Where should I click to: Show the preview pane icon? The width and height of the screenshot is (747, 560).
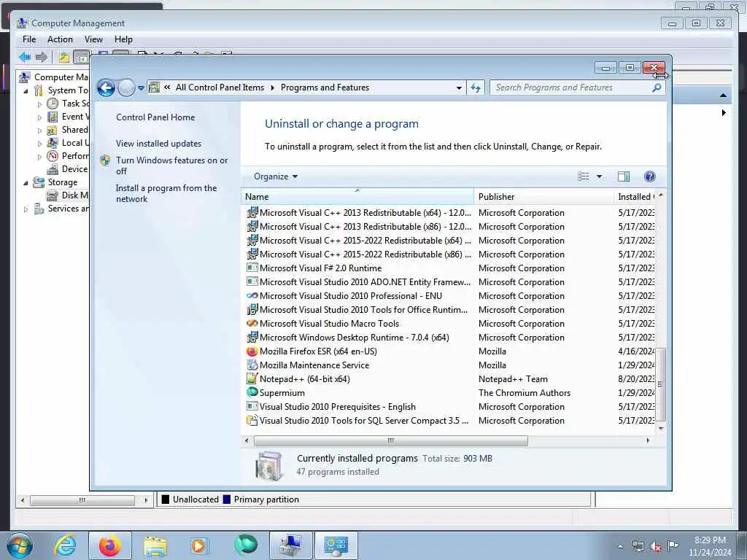[x=624, y=176]
